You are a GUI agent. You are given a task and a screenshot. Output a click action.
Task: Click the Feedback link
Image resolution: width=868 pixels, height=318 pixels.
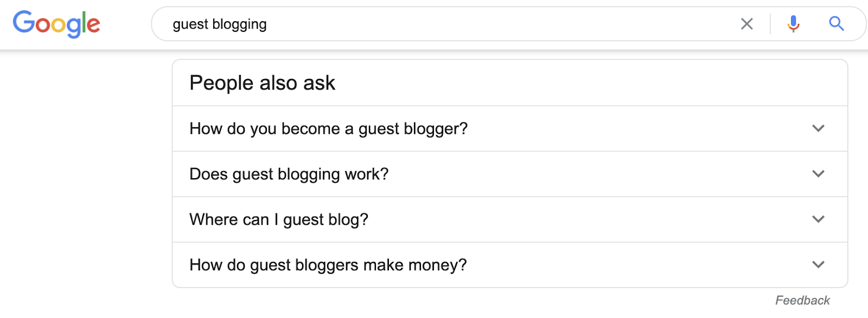[x=802, y=299]
